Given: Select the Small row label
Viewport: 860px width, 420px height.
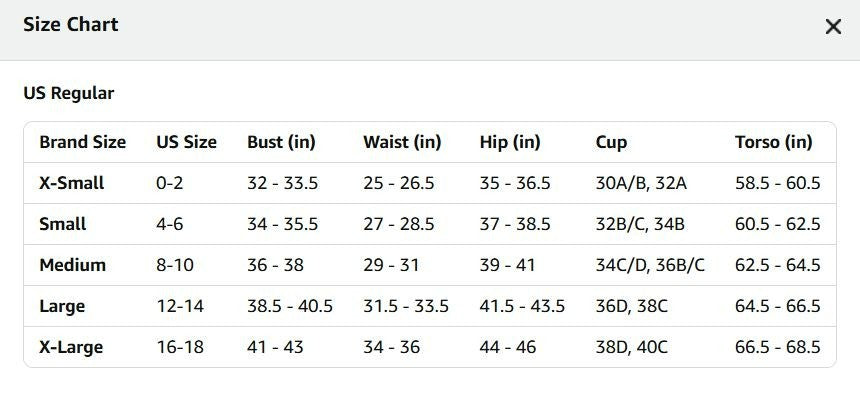Looking at the screenshot, I should point(63,224).
